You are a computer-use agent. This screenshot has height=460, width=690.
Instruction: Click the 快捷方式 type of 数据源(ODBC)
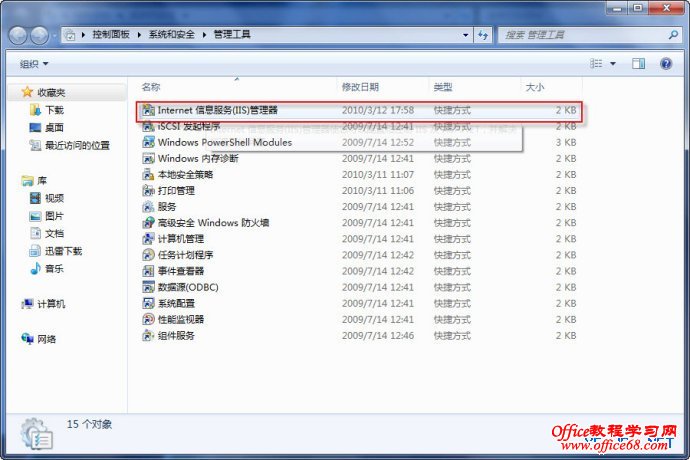pyautogui.click(x=452, y=287)
